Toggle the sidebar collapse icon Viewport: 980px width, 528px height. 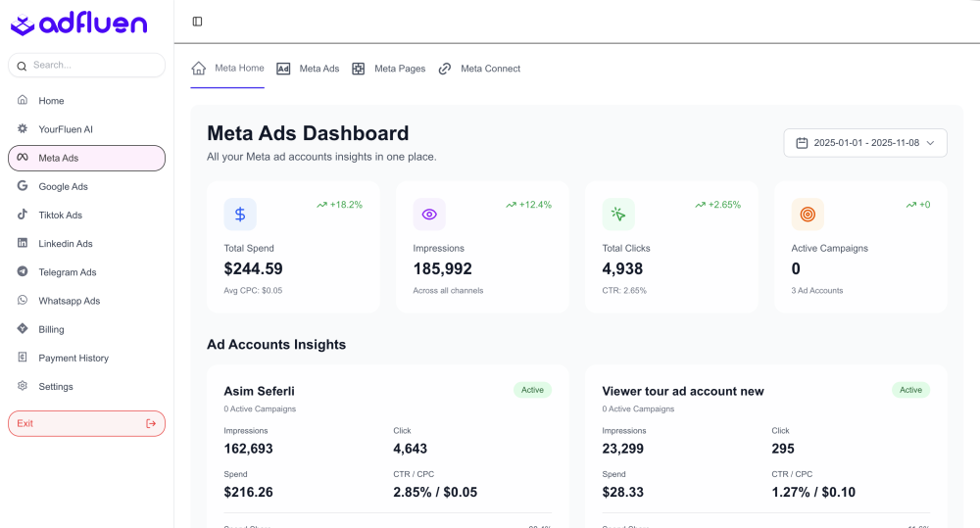[x=198, y=22]
